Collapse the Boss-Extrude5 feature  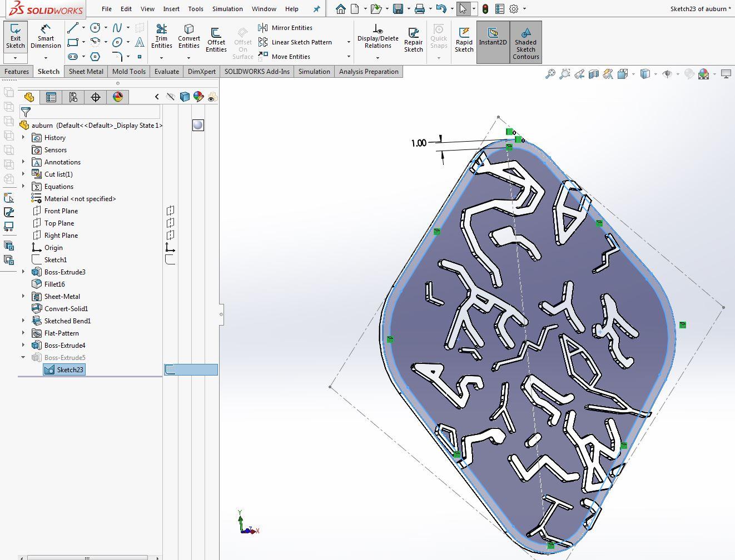click(x=23, y=357)
